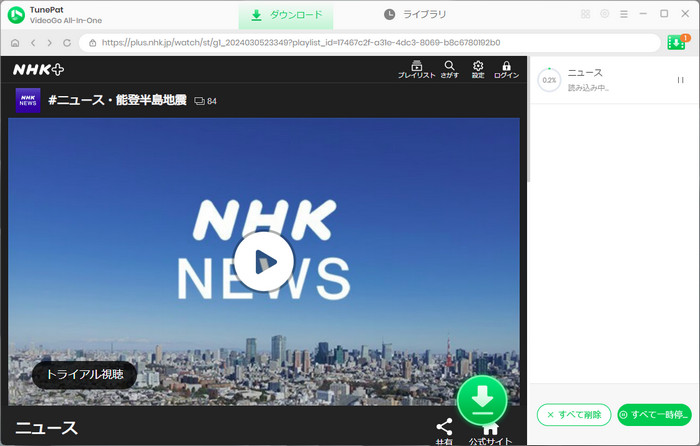
Task: Switch to the ライブラリ tab
Action: (x=415, y=15)
